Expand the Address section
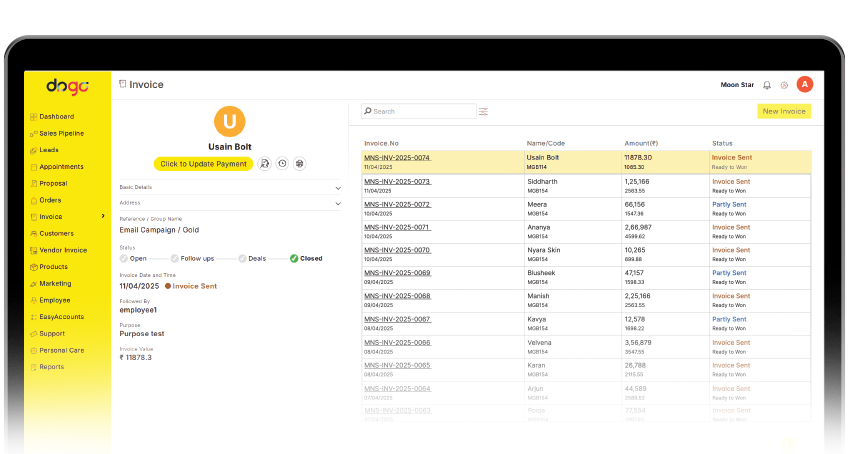 (x=338, y=203)
